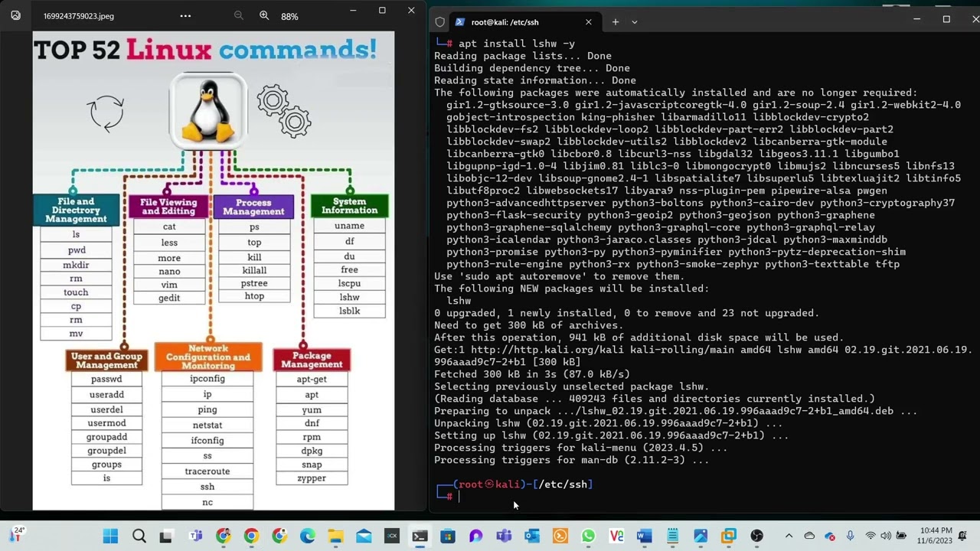This screenshot has height=551, width=980.
Task: Click the 'Fetched 300 kB in 3s' line
Action: [x=532, y=374]
